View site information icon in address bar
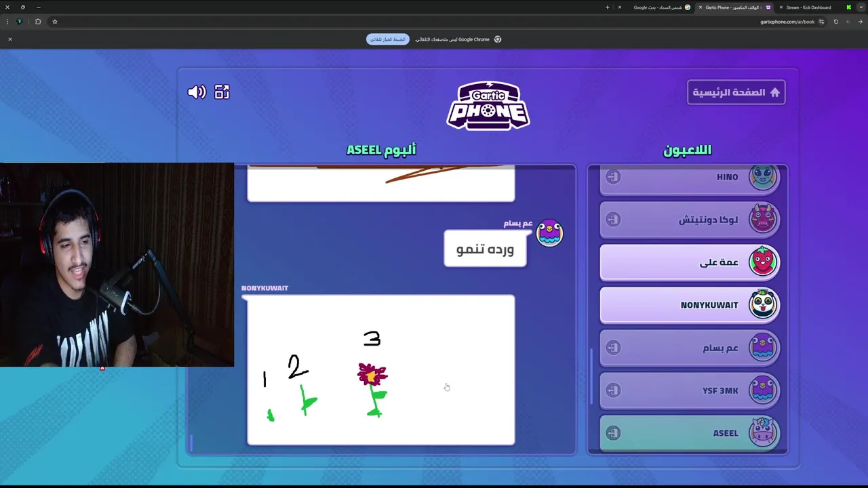The width and height of the screenshot is (868, 488). point(821,22)
